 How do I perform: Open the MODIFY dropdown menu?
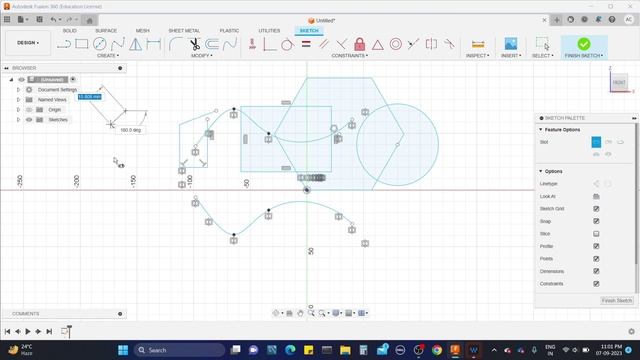(202, 56)
